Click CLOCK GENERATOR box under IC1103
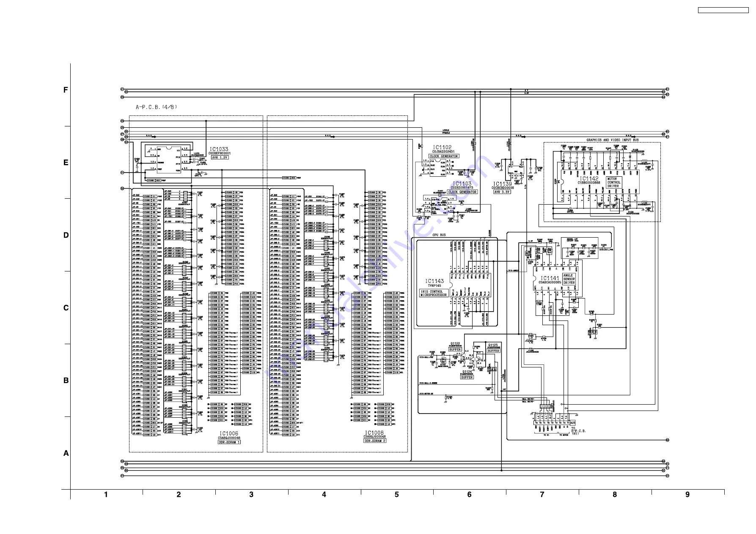756x534 pixels. pyautogui.click(x=462, y=192)
